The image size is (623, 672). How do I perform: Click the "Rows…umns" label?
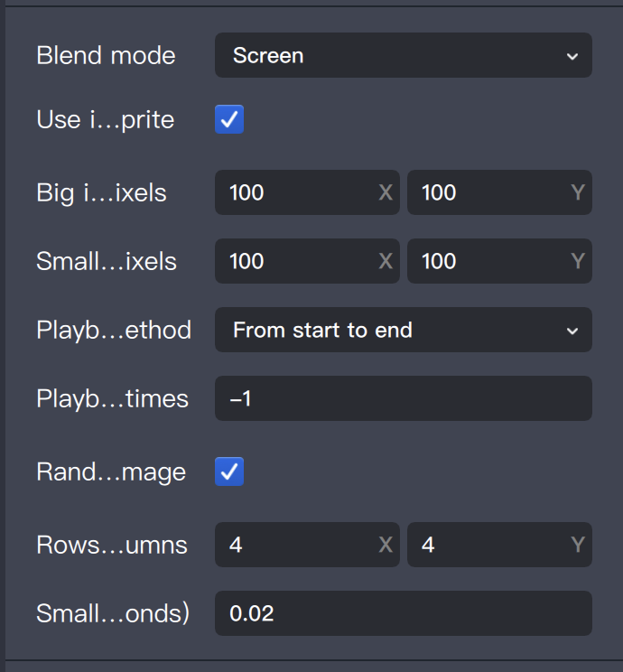coord(112,545)
